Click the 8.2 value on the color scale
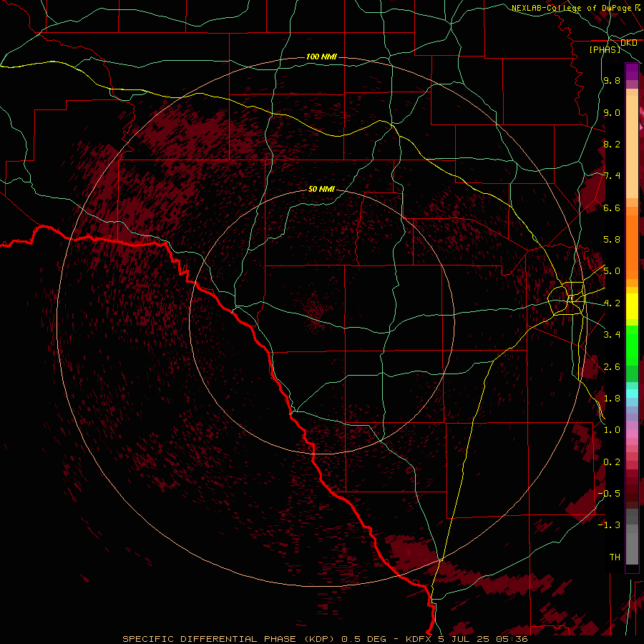Image resolution: width=644 pixels, height=644 pixels. point(612,144)
